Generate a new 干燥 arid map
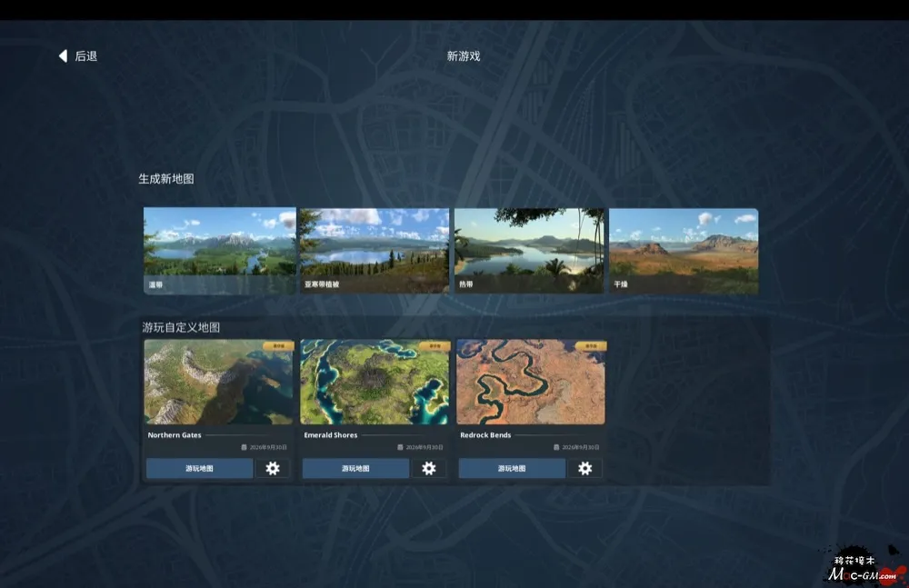 point(684,251)
